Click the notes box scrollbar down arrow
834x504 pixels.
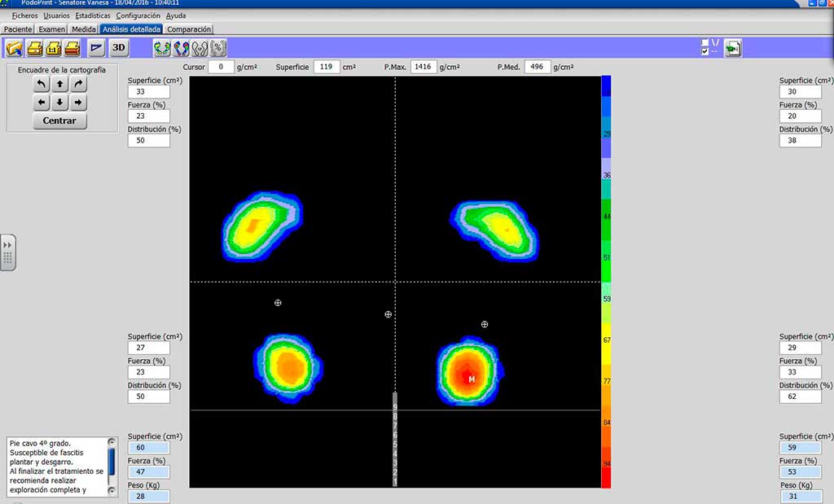tap(112, 491)
